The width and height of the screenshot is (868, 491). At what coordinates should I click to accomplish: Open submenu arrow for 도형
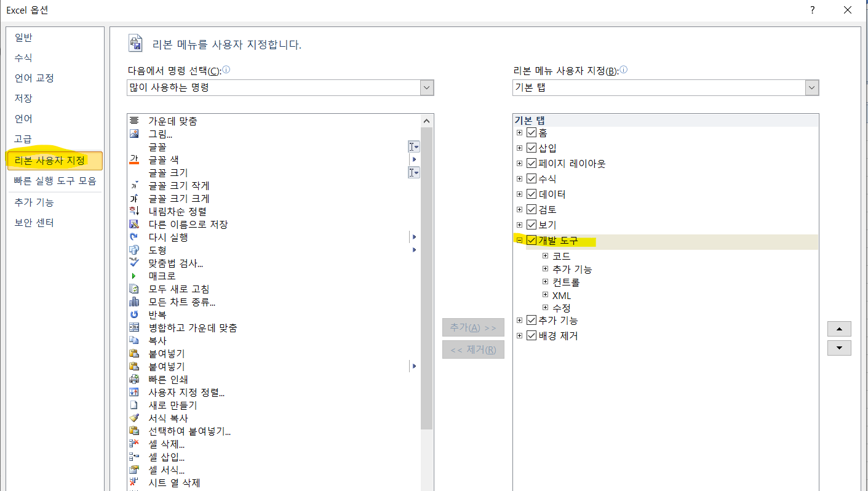415,250
